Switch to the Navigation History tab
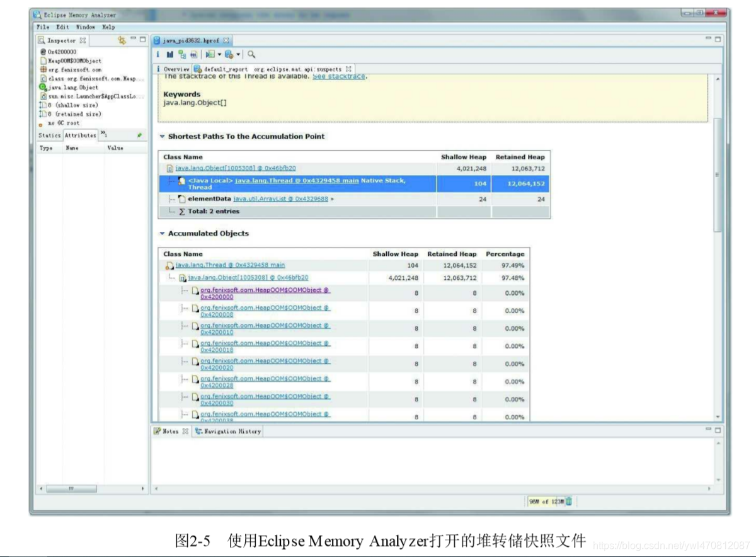The height and width of the screenshot is (557, 756). [x=227, y=432]
